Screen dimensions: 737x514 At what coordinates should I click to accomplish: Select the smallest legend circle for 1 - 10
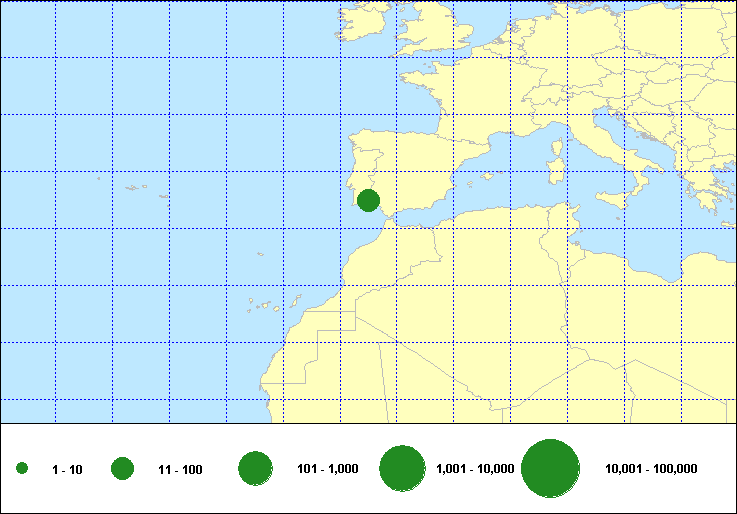[22, 468]
